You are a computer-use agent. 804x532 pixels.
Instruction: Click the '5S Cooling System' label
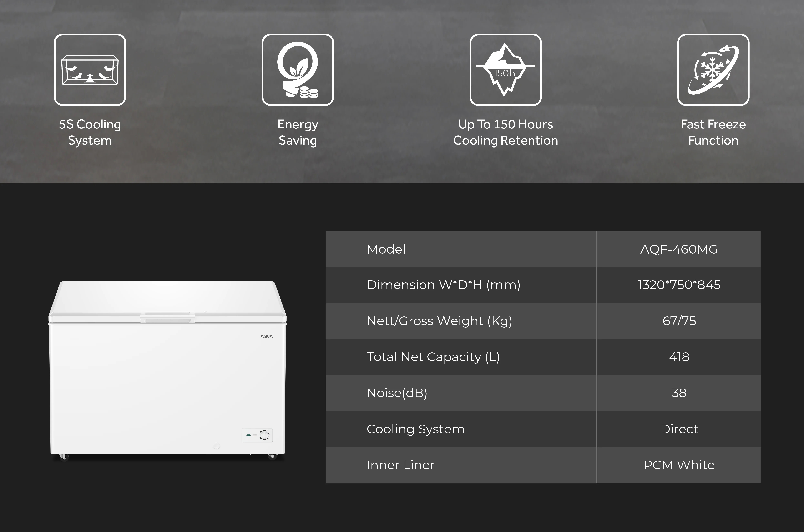click(x=90, y=132)
